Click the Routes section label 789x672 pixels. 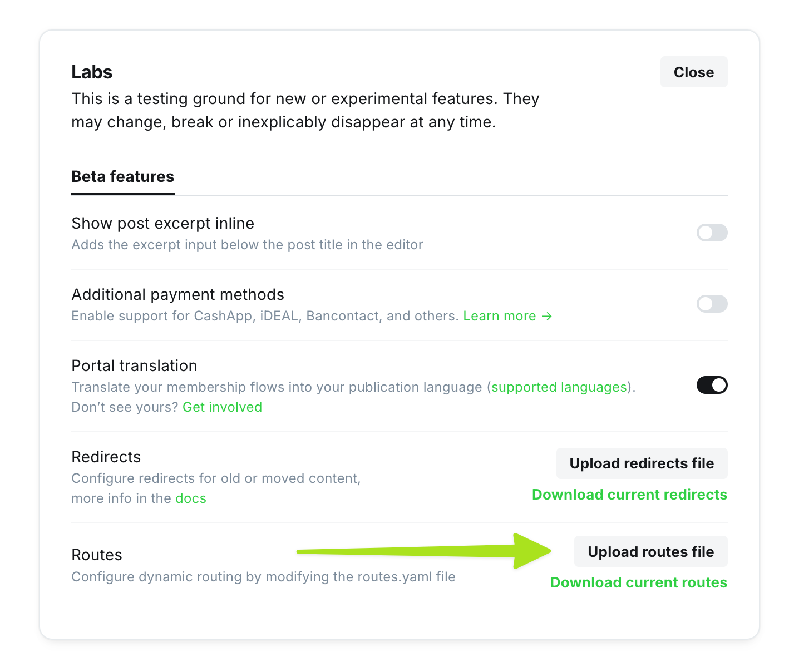[97, 555]
